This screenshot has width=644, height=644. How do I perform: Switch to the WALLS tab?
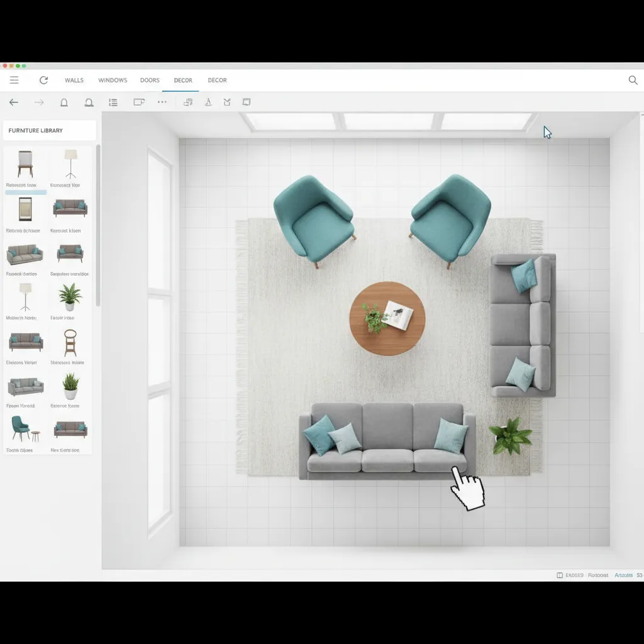74,80
